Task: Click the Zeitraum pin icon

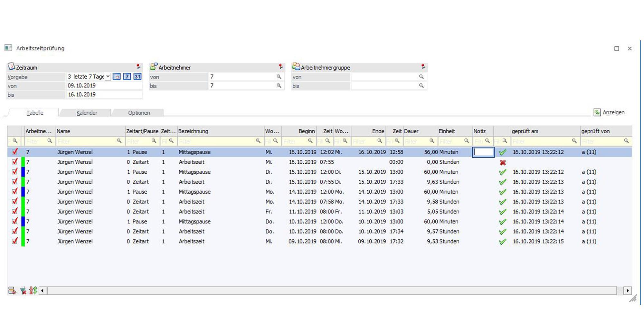Action: point(138,67)
